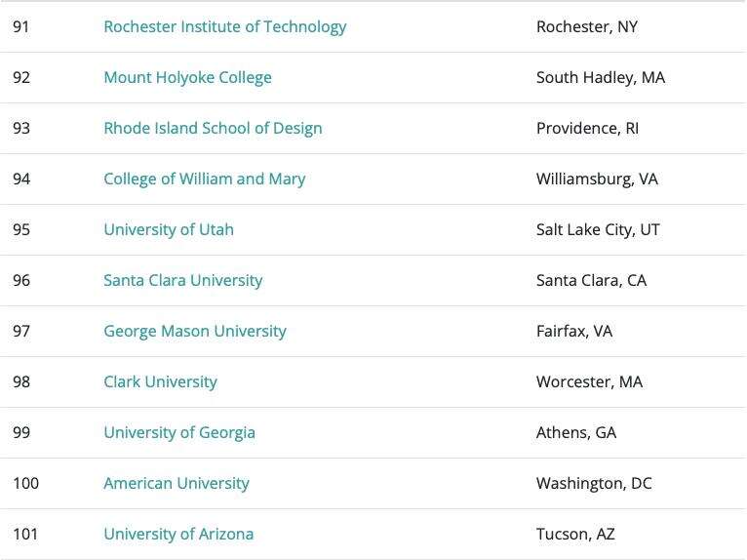Screen dimensions: 747x560
Task: Open the George Mason University link
Action: (x=195, y=332)
